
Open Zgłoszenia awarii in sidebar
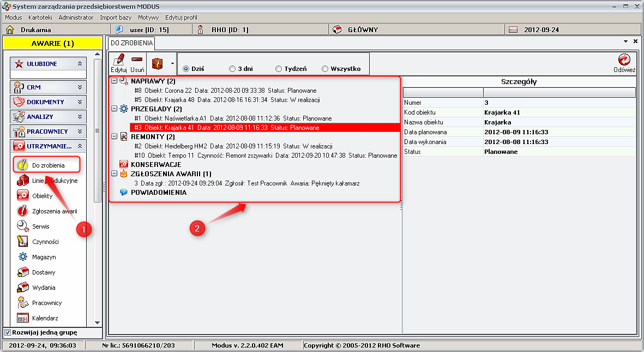click(54, 211)
